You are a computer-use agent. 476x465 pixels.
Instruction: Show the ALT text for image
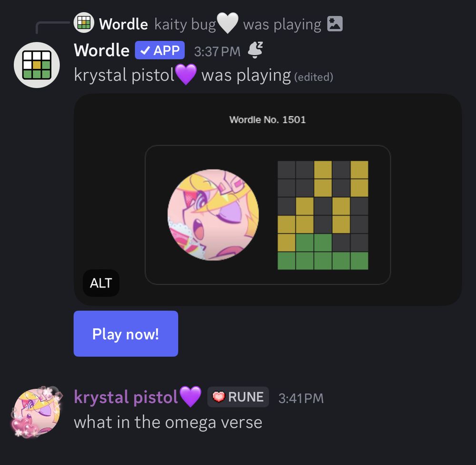pyautogui.click(x=101, y=283)
